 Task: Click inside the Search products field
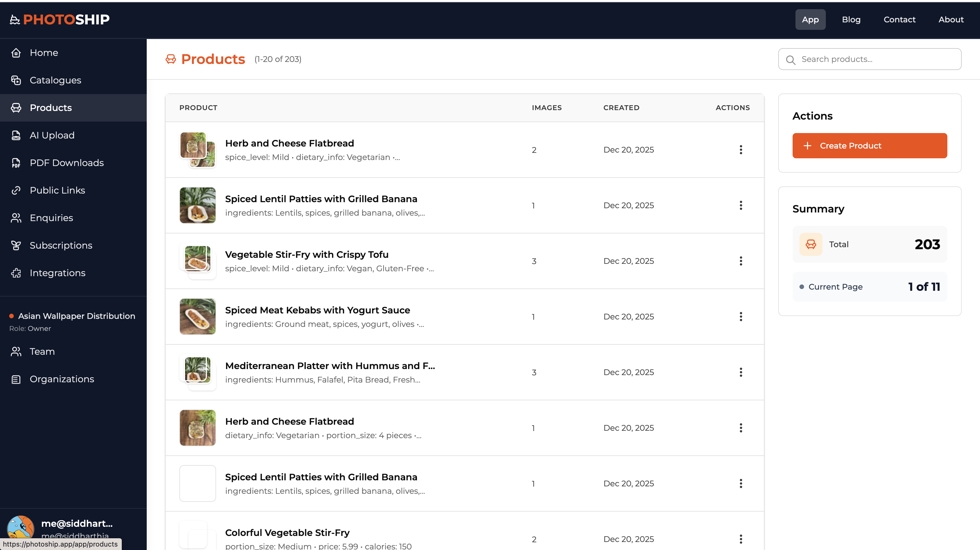tap(856, 59)
